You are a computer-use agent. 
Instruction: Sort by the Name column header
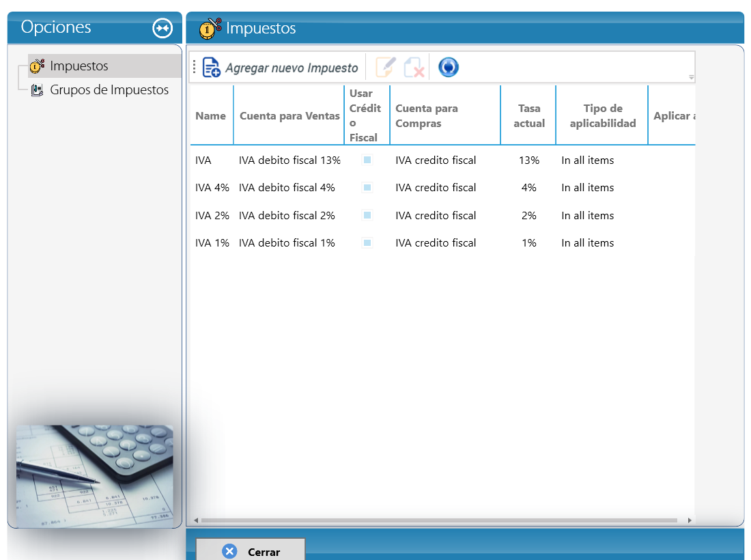[x=211, y=115]
